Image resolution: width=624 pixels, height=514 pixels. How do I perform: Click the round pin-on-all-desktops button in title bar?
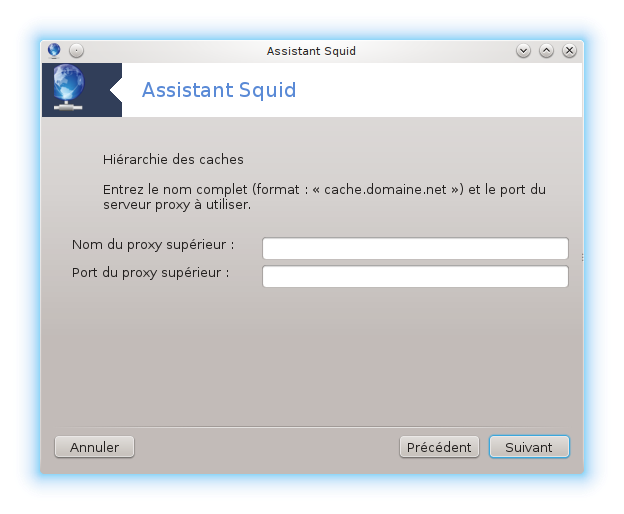coord(76,51)
